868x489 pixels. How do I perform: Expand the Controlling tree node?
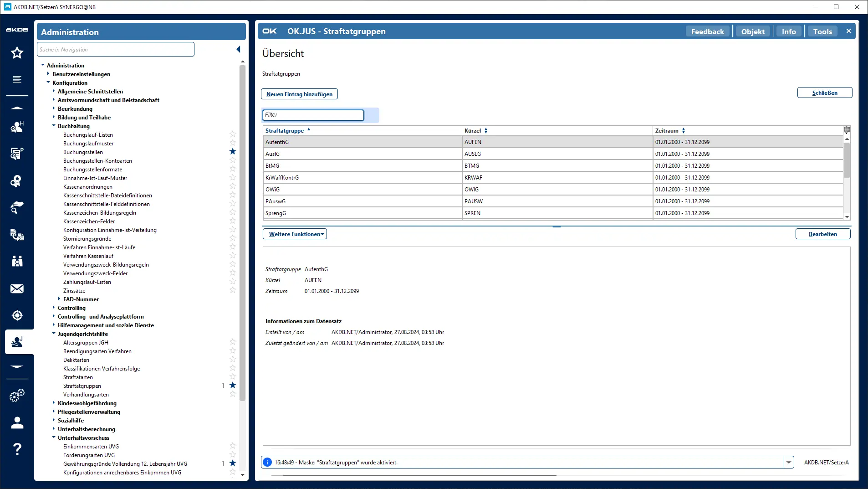[54, 308]
